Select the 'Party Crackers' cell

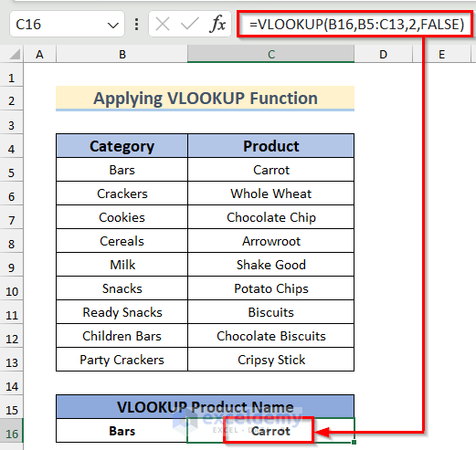click(122, 360)
